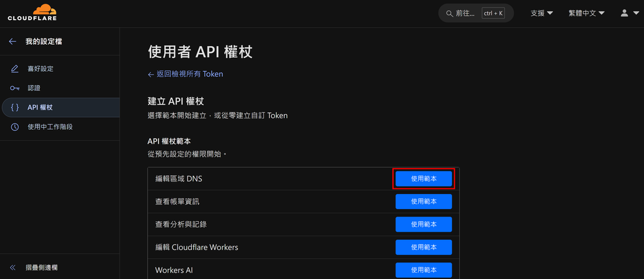Click the ctrl + K shortcut badge

coord(493,14)
